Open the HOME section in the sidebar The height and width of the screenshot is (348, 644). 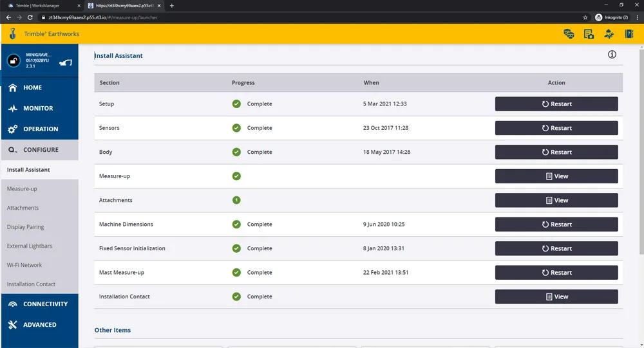click(x=39, y=87)
